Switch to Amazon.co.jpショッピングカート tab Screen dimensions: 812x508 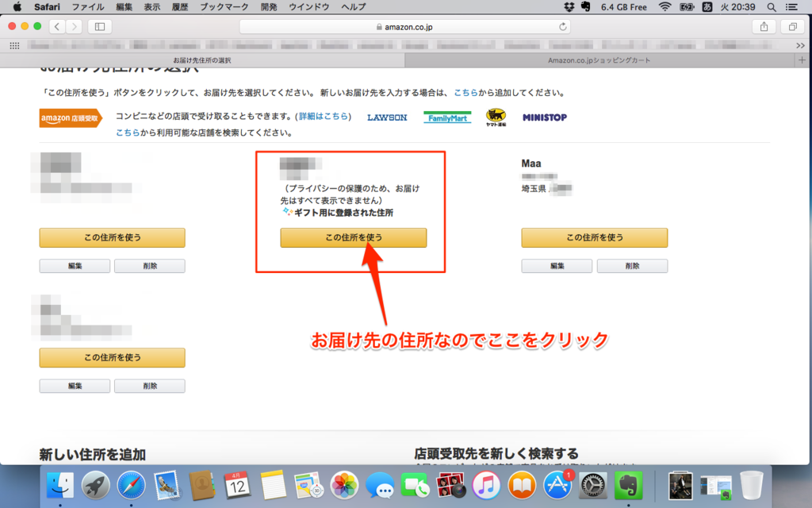point(599,60)
